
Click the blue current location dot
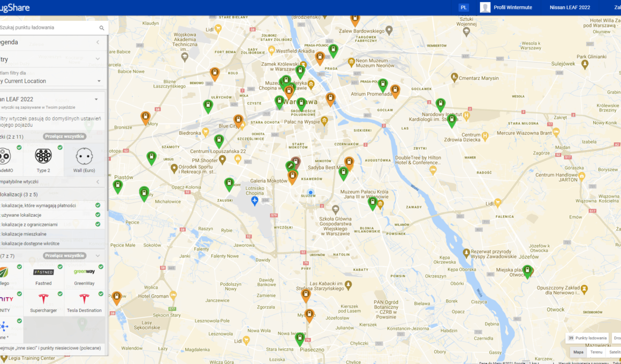(310, 193)
